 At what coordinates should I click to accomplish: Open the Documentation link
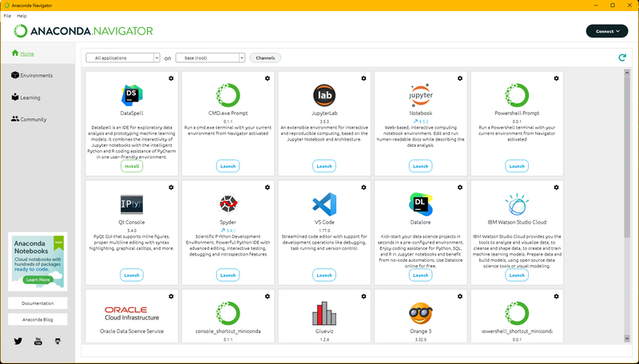coord(38,303)
